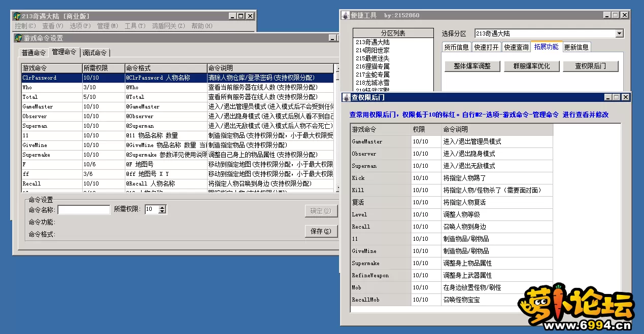Select 214阴阳世家 in 分区列表

[x=393, y=50]
